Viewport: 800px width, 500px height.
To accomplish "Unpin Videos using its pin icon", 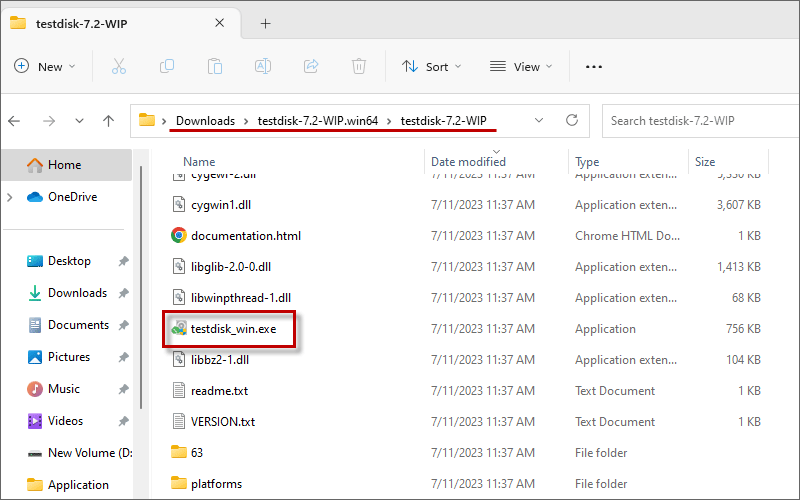I will pyautogui.click(x=123, y=421).
